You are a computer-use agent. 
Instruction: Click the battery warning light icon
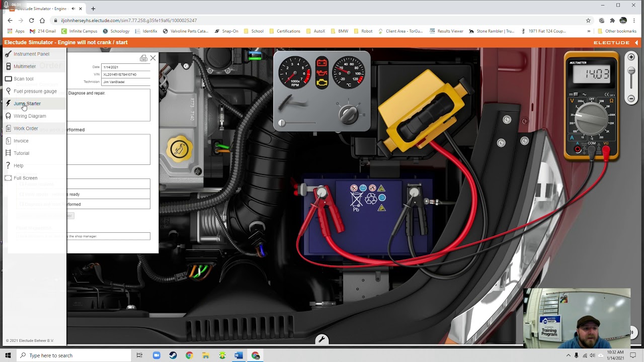(321, 63)
